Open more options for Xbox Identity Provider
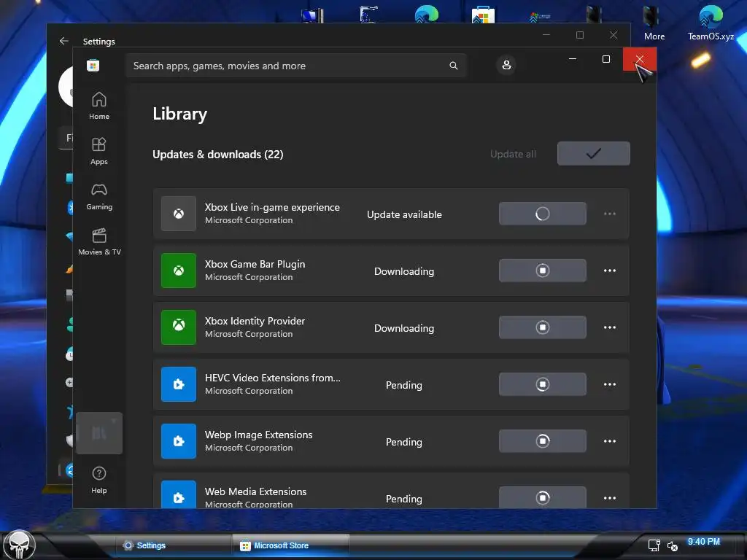 pos(610,327)
